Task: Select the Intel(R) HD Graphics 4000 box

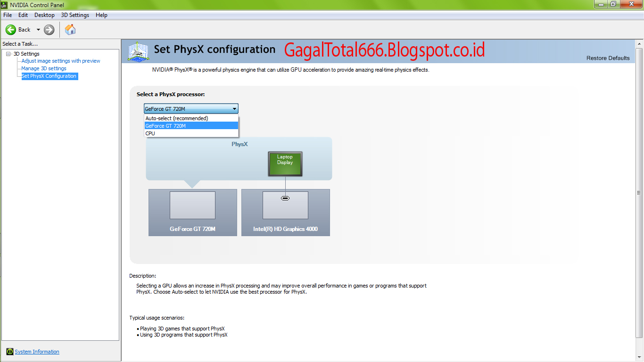Action: click(x=285, y=213)
